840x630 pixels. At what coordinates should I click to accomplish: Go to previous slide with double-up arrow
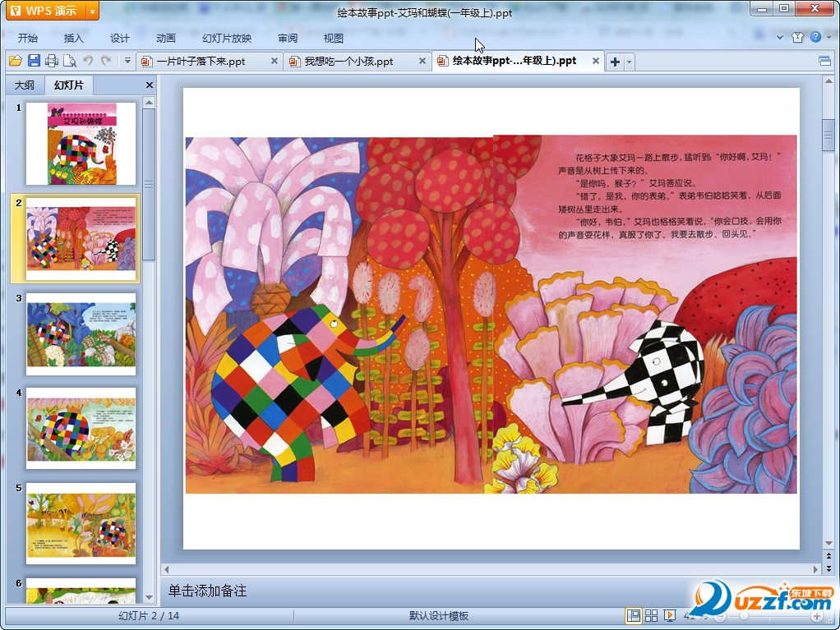(828, 556)
